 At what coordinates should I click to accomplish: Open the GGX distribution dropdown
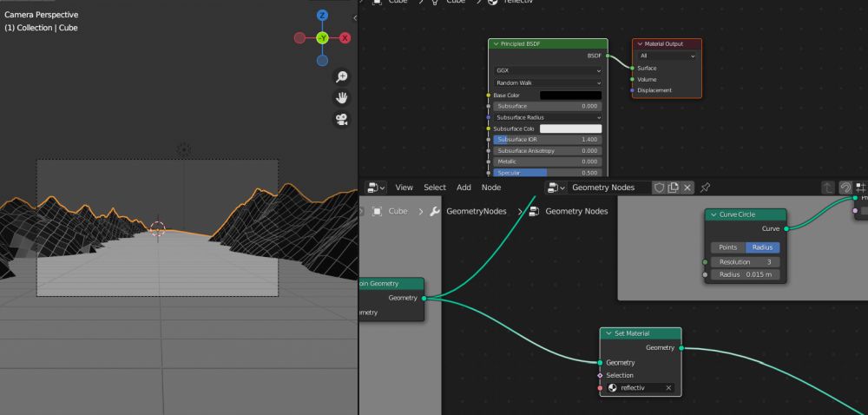(x=548, y=71)
